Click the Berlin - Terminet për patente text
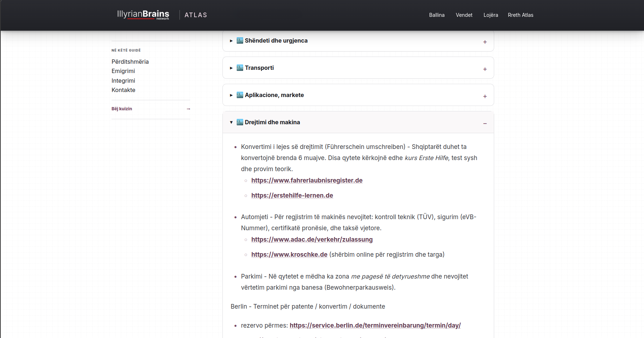Screen dimensions: 644x338 tap(308, 306)
